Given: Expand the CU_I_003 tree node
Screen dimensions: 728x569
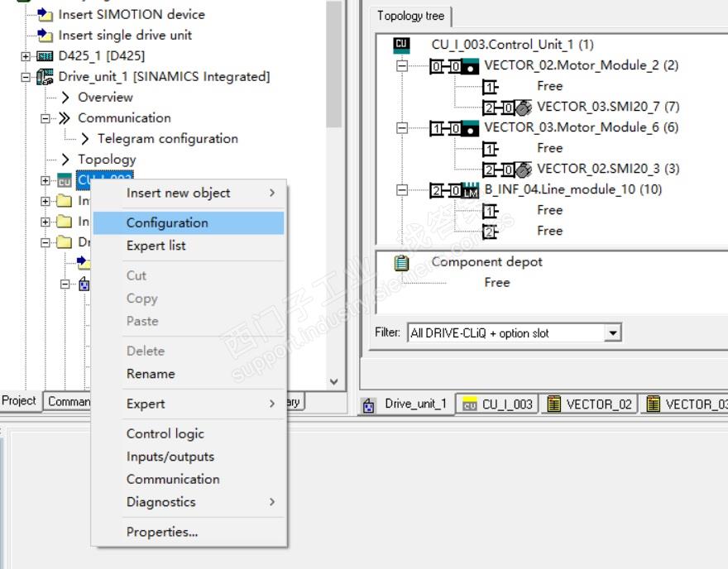Looking at the screenshot, I should 45,180.
